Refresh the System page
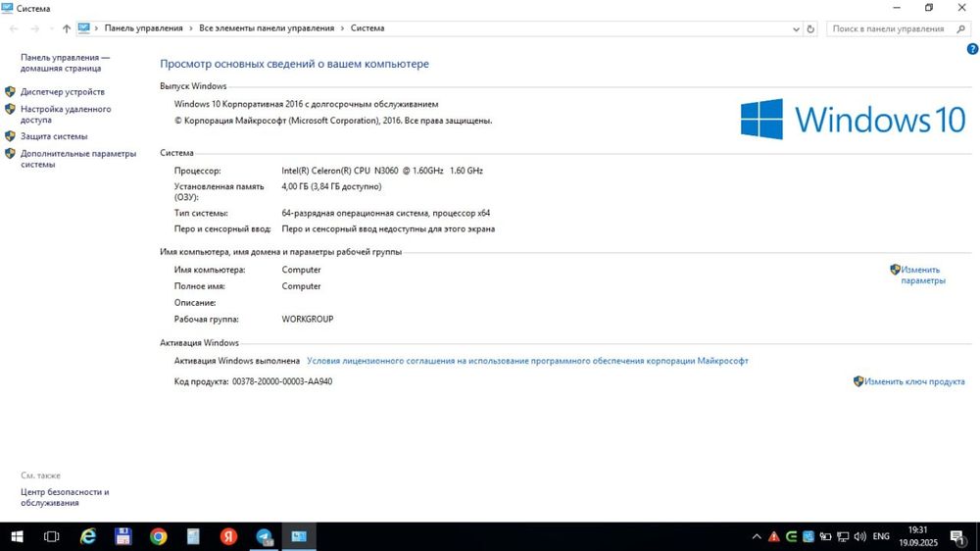The image size is (980, 551). (x=810, y=28)
